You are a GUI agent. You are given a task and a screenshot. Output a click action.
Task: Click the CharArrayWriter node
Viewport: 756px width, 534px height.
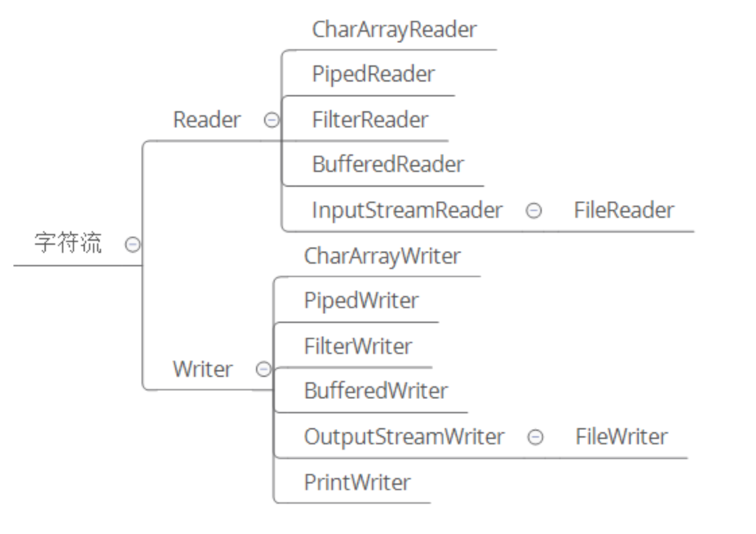pos(382,256)
